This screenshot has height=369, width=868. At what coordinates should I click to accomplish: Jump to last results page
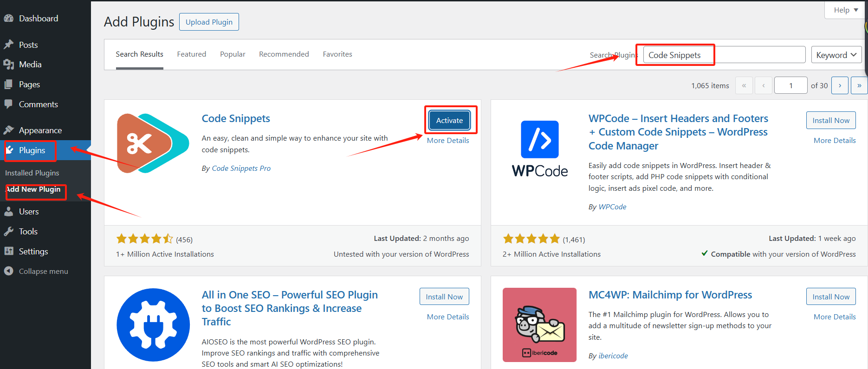[859, 85]
